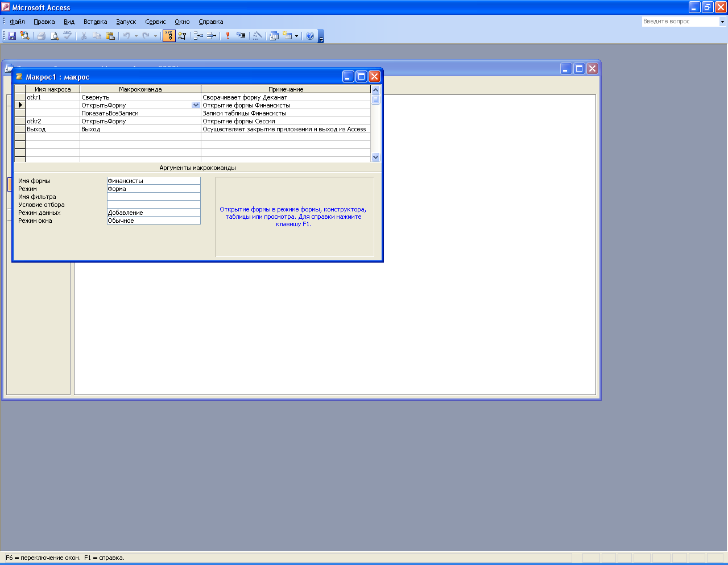Click comment Записи таблицы Финансисты
This screenshot has width=728, height=565.
[x=245, y=113]
